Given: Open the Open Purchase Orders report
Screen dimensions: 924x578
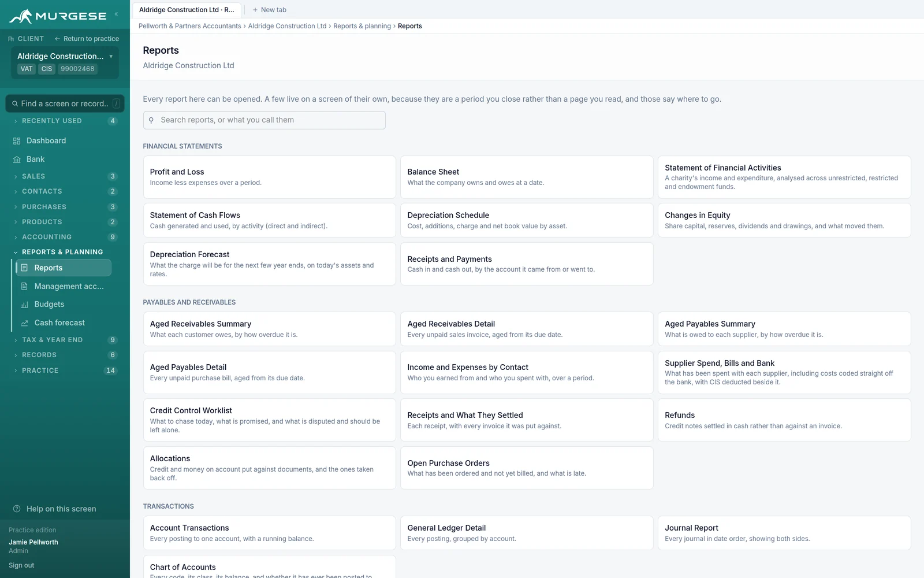Looking at the screenshot, I should click(x=527, y=468).
